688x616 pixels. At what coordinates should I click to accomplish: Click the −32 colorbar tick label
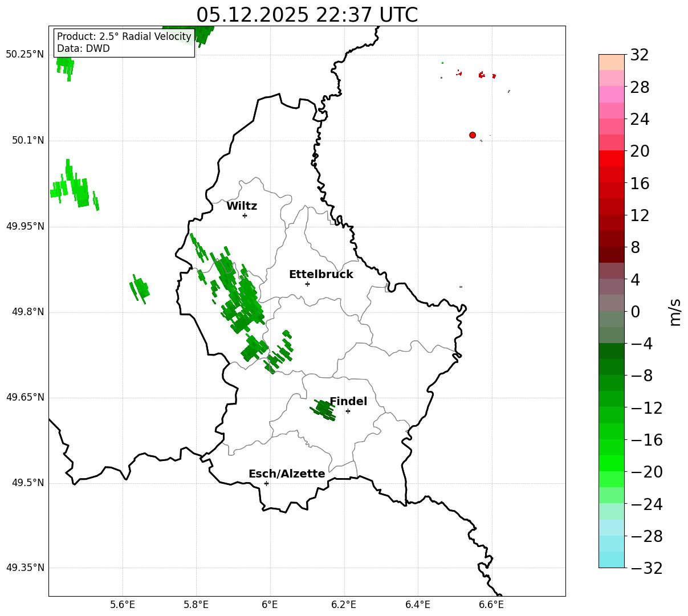pos(646,568)
